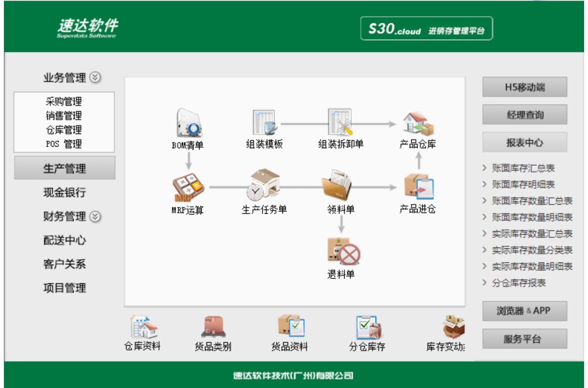The width and height of the screenshot is (588, 388).
Task: Click the 速达软件 logo
Action: (87, 28)
